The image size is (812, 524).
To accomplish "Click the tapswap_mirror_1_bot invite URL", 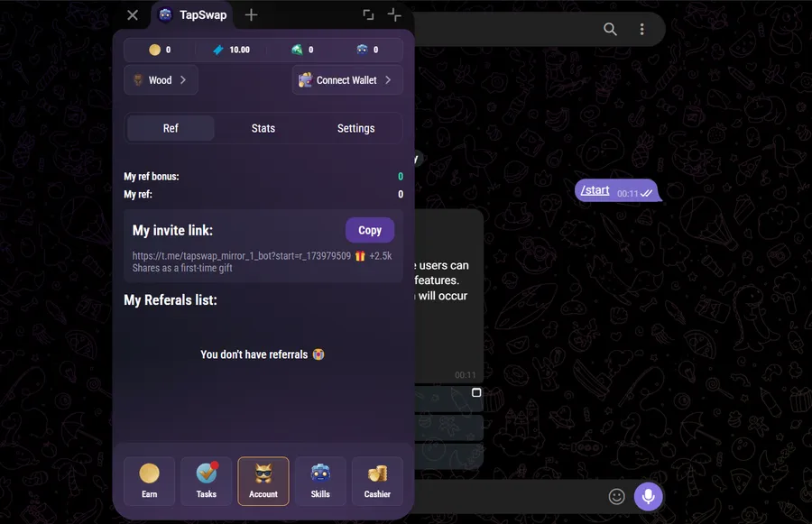I will tap(241, 256).
